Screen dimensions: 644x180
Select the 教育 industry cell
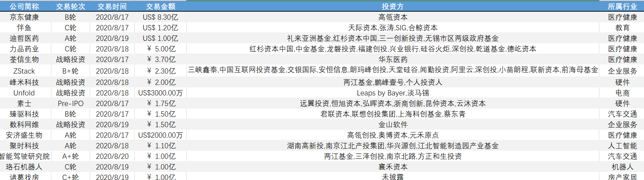622,27
